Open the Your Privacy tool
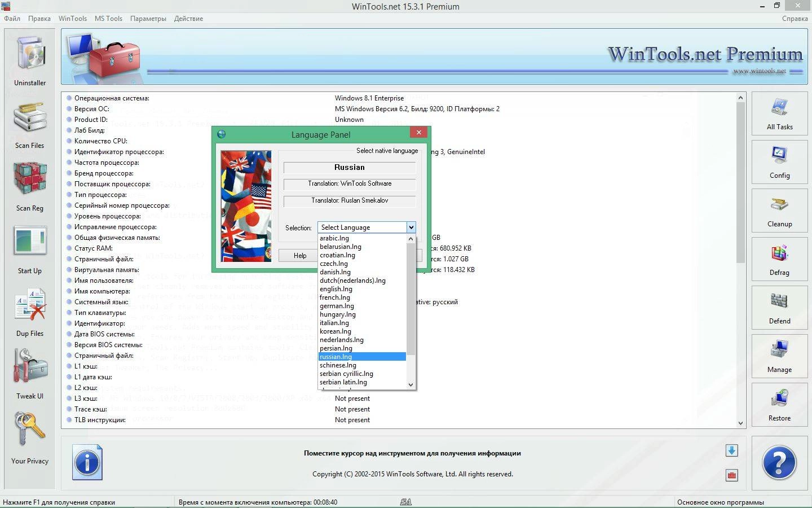The width and height of the screenshot is (812, 508). tap(30, 437)
